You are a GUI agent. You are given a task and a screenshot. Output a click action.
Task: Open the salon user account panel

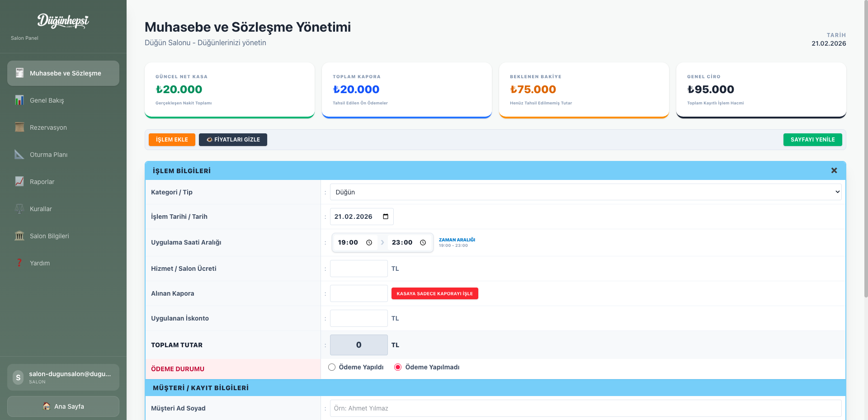pos(63,377)
